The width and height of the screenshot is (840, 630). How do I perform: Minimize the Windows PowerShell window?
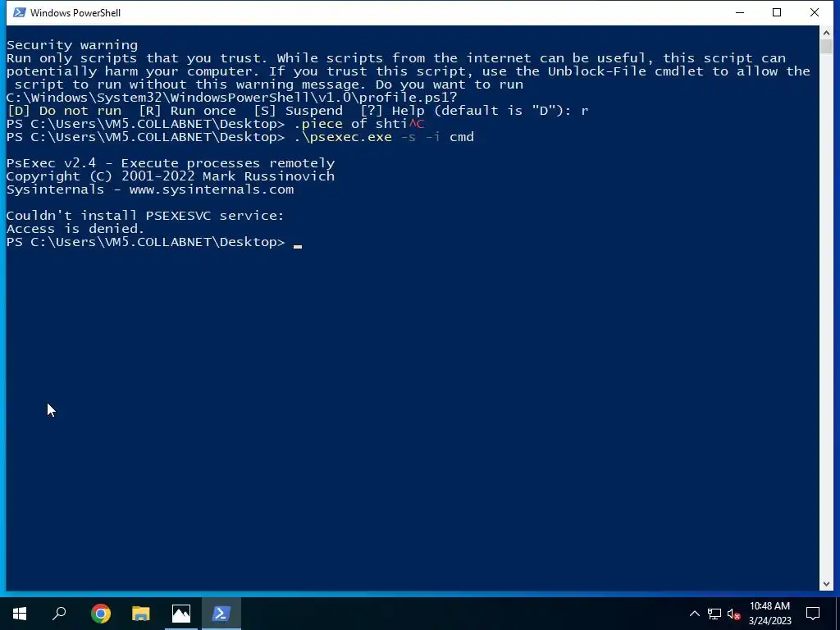click(x=740, y=12)
